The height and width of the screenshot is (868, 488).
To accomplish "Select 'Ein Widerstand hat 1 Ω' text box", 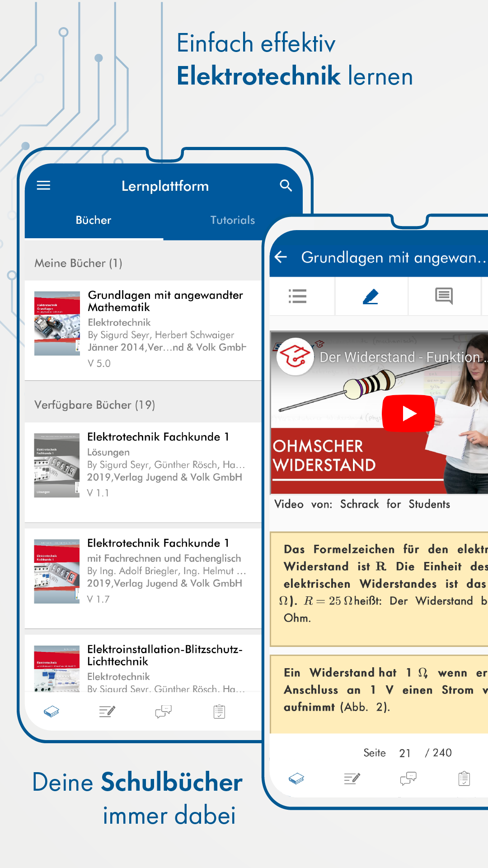I will [379, 694].
